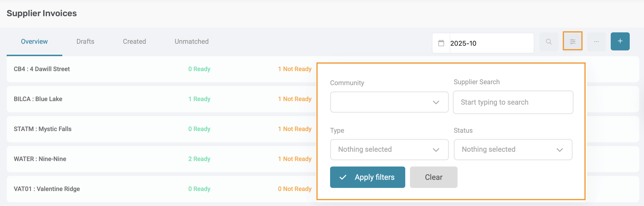This screenshot has height=206, width=644.
Task: Click the calendar icon beside date
Action: (441, 43)
